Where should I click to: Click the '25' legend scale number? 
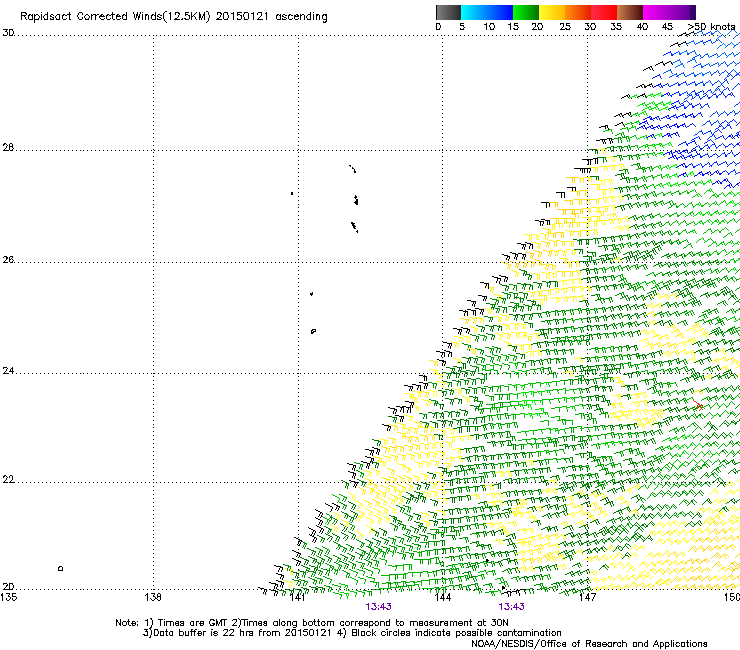(565, 27)
